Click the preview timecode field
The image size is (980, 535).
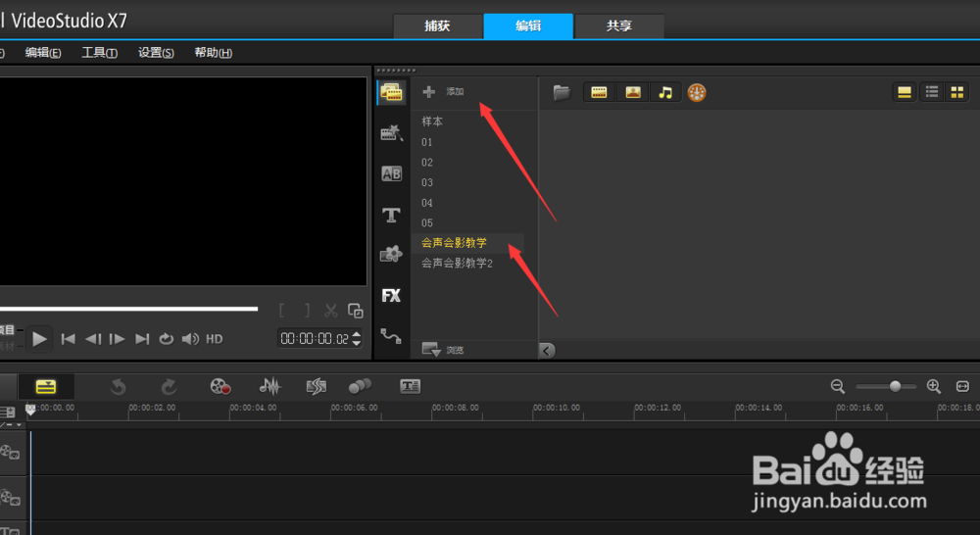click(315, 339)
